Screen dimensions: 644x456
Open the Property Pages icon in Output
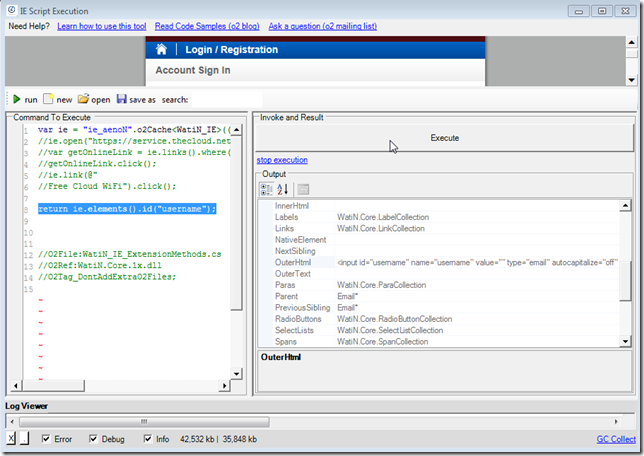coord(303,189)
